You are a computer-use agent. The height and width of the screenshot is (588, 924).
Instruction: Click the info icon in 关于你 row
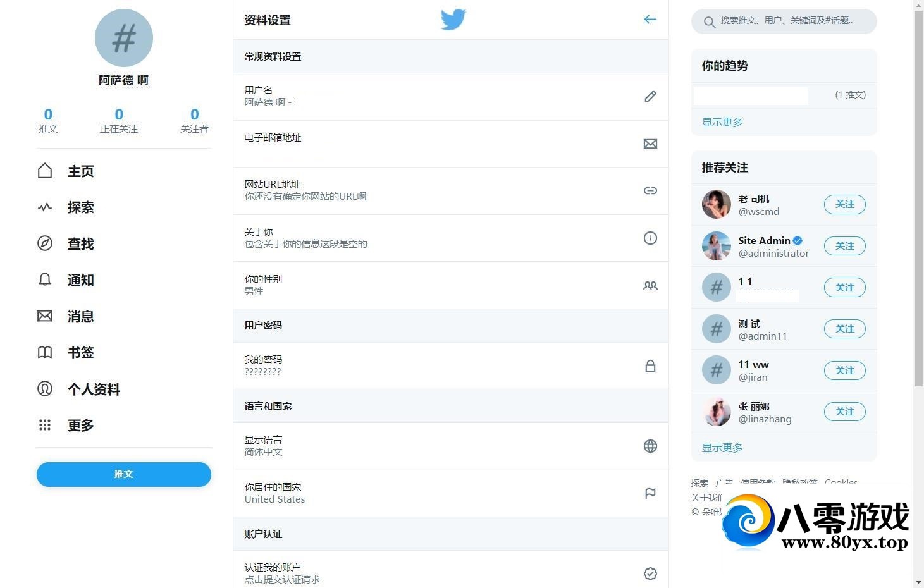click(x=650, y=238)
